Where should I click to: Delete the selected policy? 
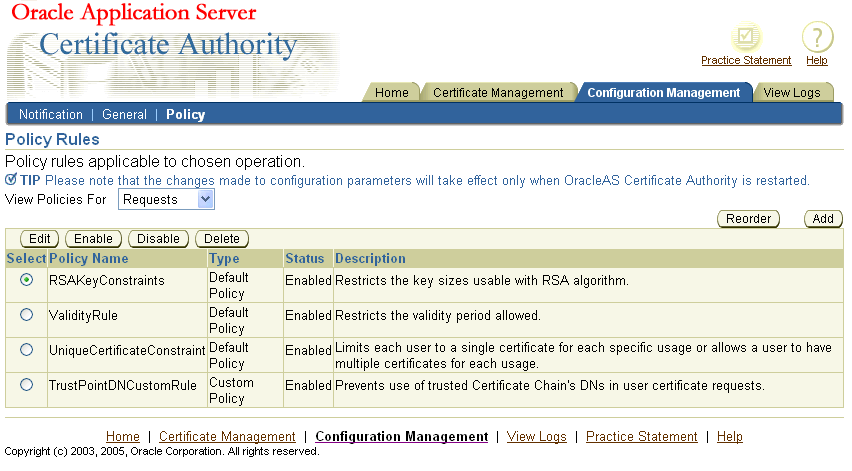click(222, 238)
